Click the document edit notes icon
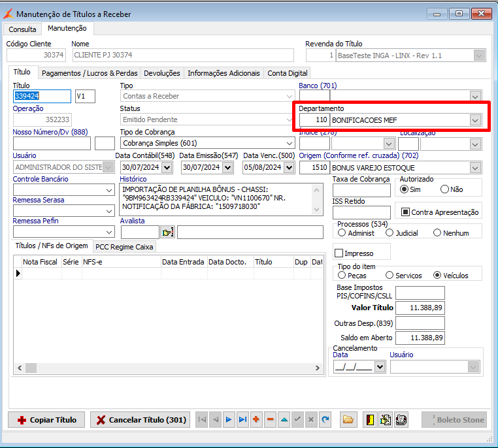This screenshot has height=448, width=498. click(x=386, y=420)
